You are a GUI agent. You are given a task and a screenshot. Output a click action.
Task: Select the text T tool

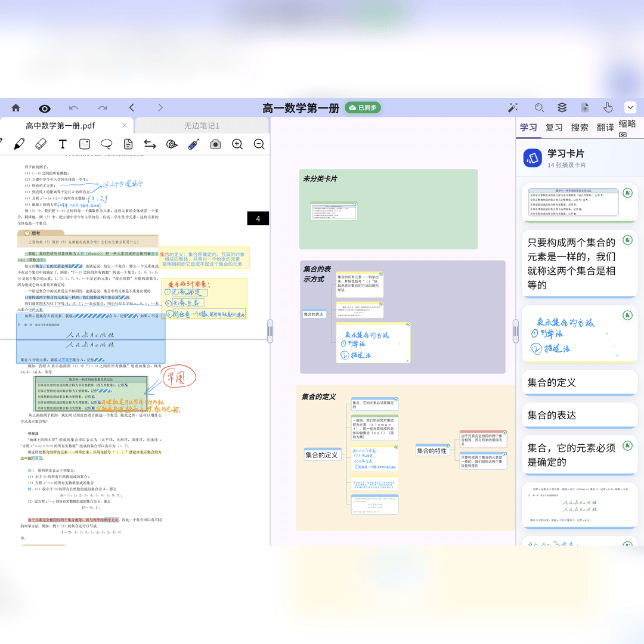63,144
